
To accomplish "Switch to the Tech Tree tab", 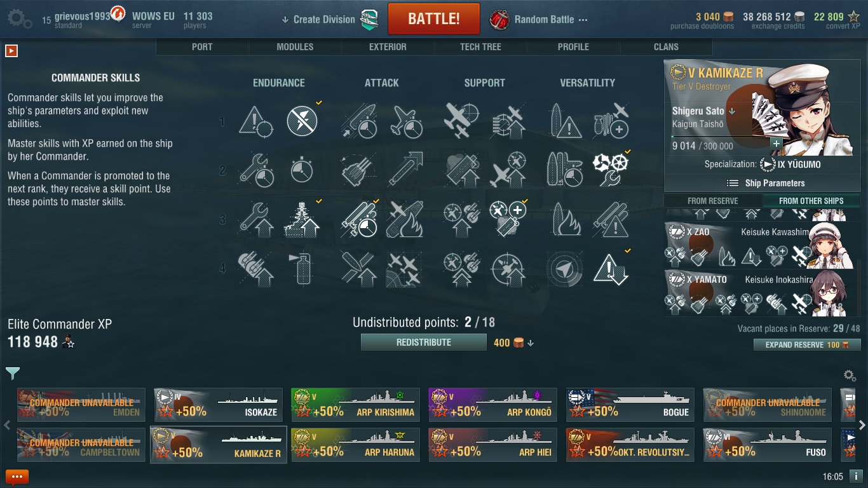I will click(480, 47).
